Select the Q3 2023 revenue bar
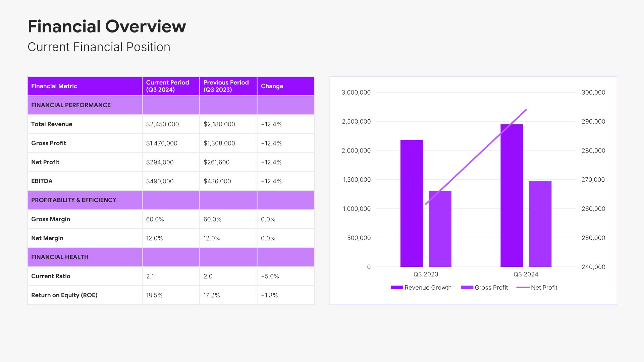The height and width of the screenshot is (362, 644). point(412,203)
